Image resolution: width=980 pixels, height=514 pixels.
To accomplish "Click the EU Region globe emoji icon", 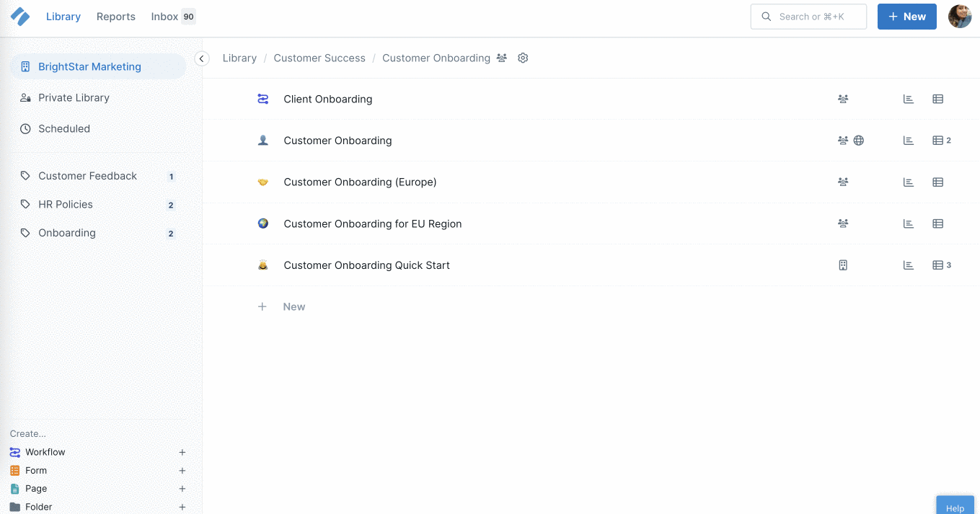I will click(x=263, y=223).
